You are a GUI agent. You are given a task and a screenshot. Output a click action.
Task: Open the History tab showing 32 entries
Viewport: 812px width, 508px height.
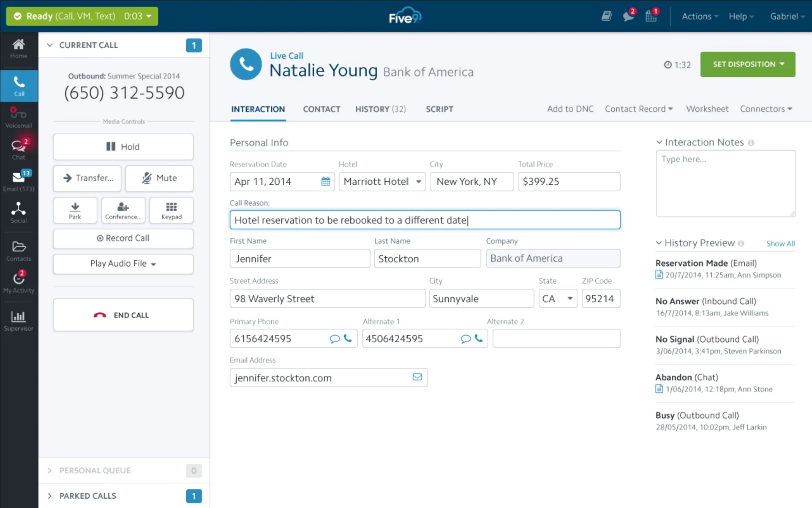(x=380, y=109)
